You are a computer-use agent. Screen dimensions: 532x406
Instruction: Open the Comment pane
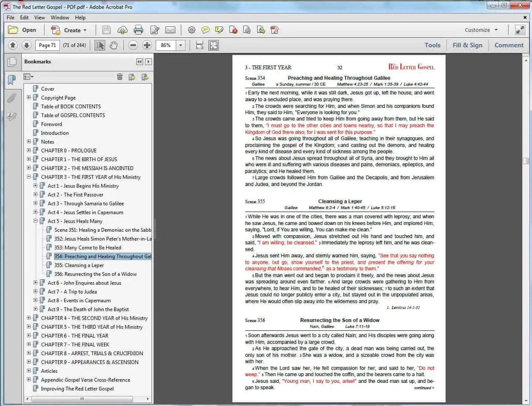pyautogui.click(x=509, y=45)
